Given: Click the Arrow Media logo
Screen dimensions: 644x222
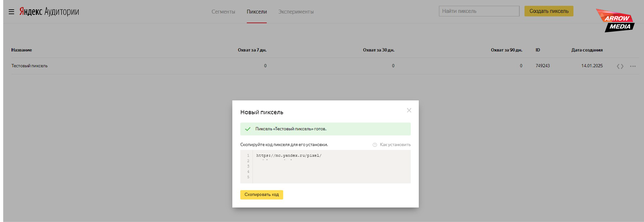Looking at the screenshot, I should [616, 21].
